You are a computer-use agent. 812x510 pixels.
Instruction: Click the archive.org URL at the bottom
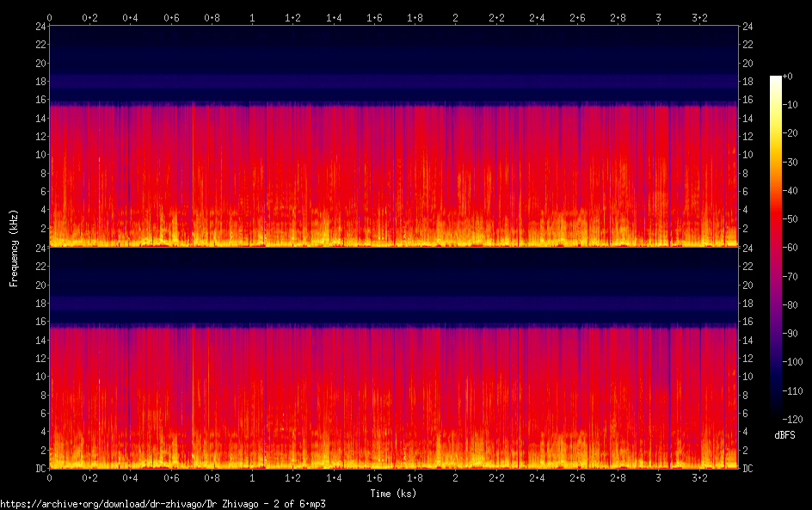pyautogui.click(x=163, y=504)
